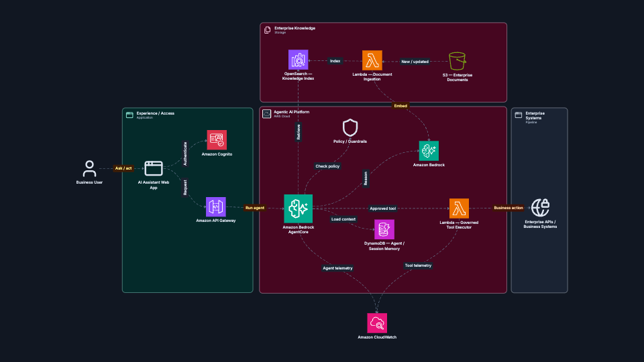Click the Enterprise Systems group pipeline icon
Viewport: 644px width, 362px height.
point(519,115)
